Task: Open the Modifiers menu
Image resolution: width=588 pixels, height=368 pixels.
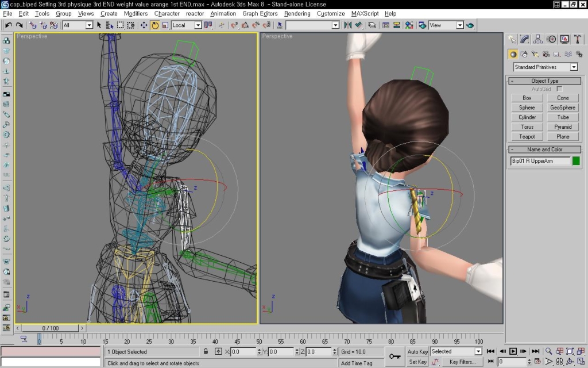Action: coord(136,14)
